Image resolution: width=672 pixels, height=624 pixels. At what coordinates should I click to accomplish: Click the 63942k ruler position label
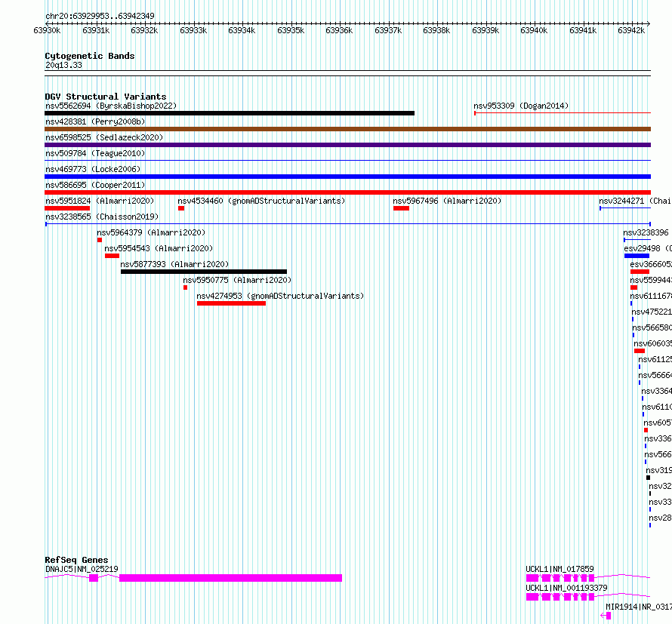coord(631,30)
